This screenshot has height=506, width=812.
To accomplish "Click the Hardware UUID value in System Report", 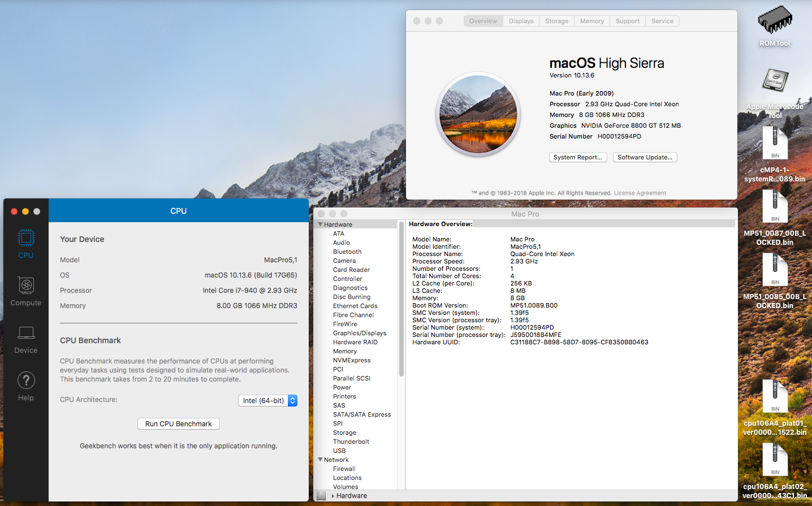I will [x=579, y=342].
